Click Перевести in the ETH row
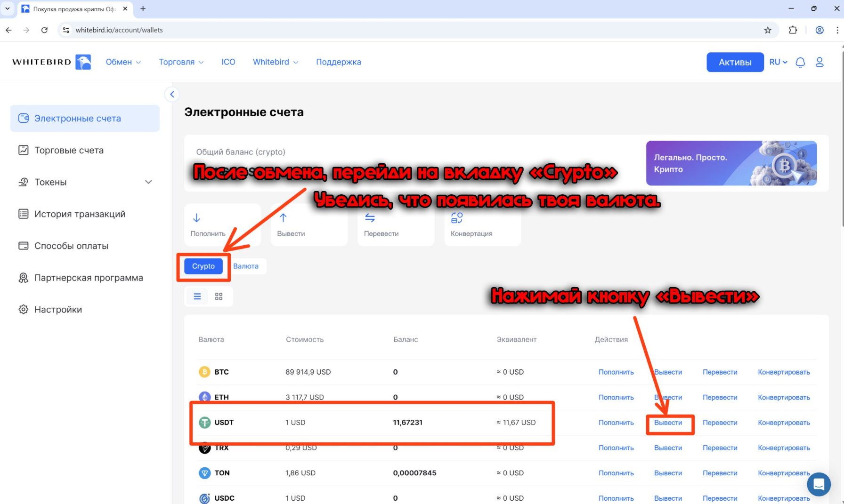 point(720,397)
